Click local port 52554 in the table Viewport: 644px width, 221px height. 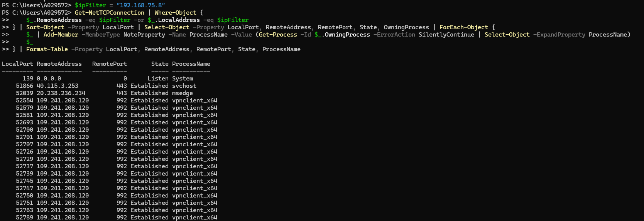click(x=25, y=100)
